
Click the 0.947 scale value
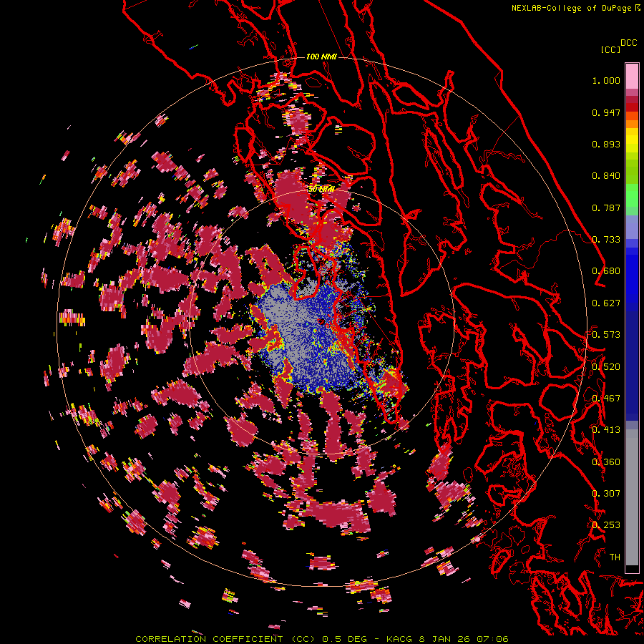(606, 112)
